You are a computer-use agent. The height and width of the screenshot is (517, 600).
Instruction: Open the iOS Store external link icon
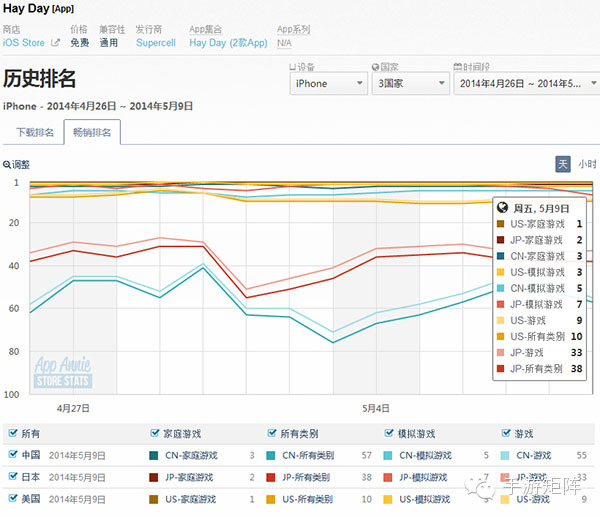pyautogui.click(x=55, y=42)
